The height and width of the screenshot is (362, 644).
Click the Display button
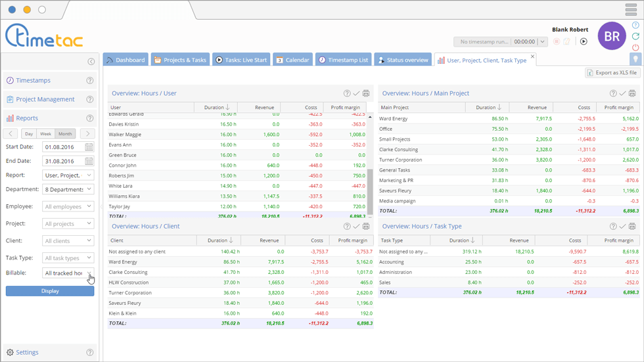click(50, 291)
